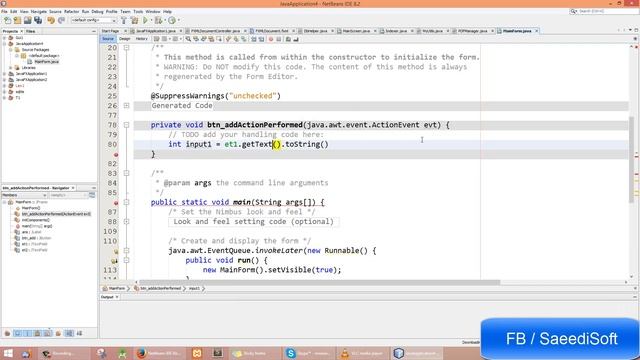Viewport: 640px width, 360px height.
Task: Click the red Start Macro Recording icon
Action: (x=271, y=39)
